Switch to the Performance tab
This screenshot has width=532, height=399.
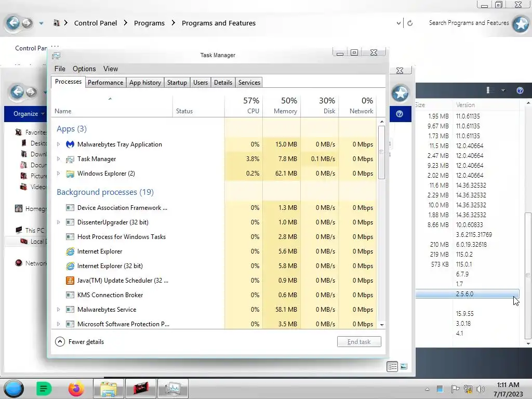pos(105,83)
